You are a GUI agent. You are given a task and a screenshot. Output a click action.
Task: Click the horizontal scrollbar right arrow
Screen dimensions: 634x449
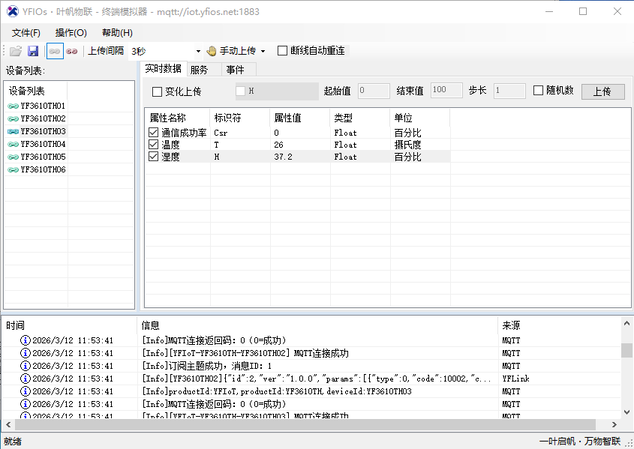pos(614,424)
